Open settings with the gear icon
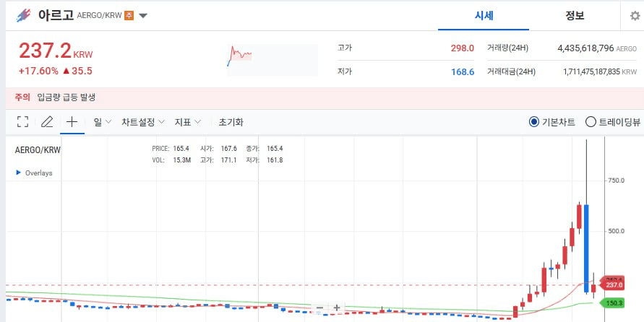The width and height of the screenshot is (644, 322). coord(635,16)
